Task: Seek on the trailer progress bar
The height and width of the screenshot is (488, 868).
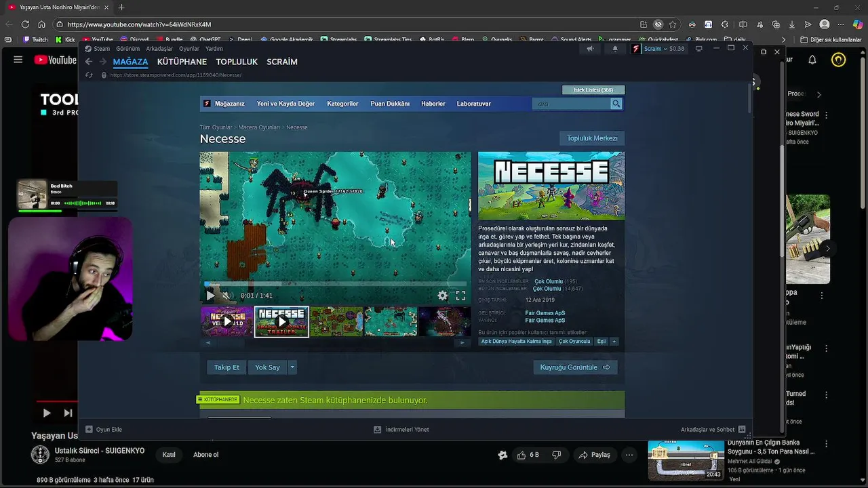Action: pos(336,284)
